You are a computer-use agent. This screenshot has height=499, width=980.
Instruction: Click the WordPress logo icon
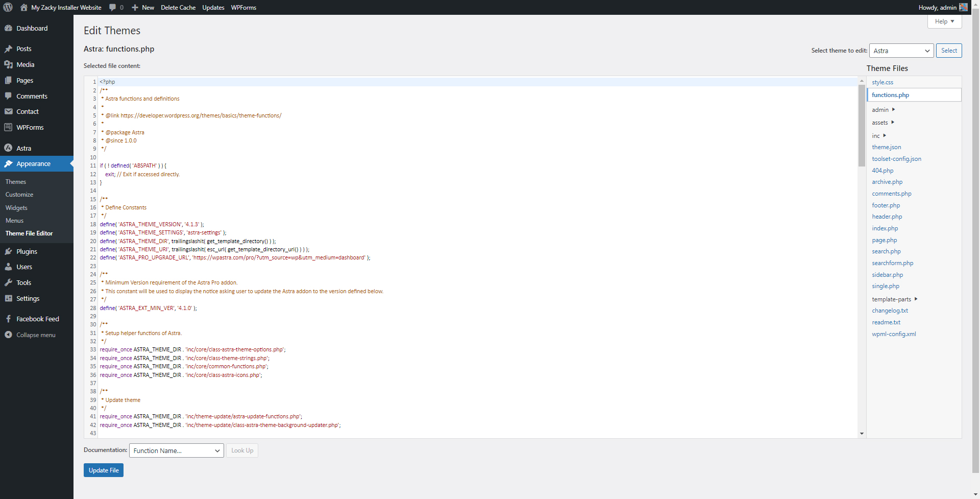8,7
